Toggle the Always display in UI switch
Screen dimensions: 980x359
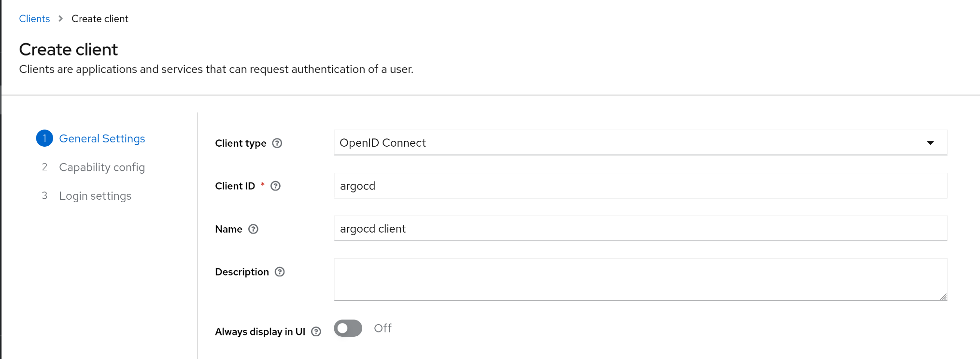[x=348, y=329]
